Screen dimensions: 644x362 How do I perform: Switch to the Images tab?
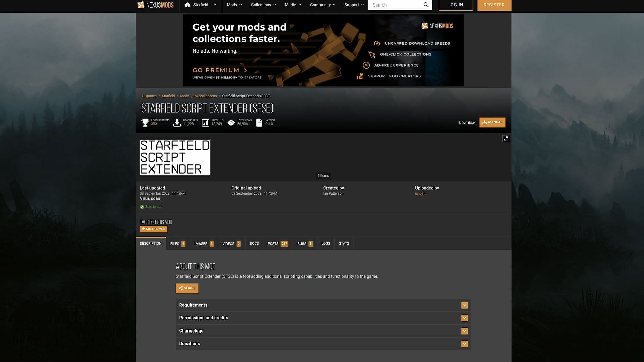(x=204, y=244)
